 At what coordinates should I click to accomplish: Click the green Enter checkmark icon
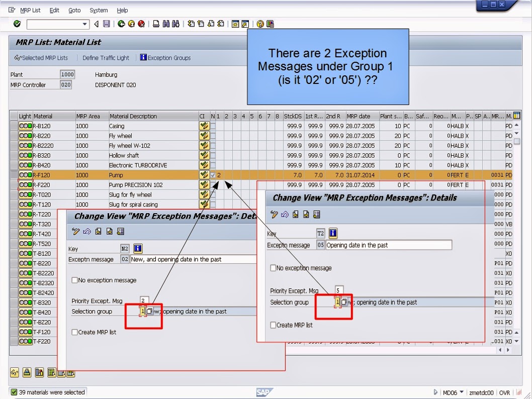17,24
